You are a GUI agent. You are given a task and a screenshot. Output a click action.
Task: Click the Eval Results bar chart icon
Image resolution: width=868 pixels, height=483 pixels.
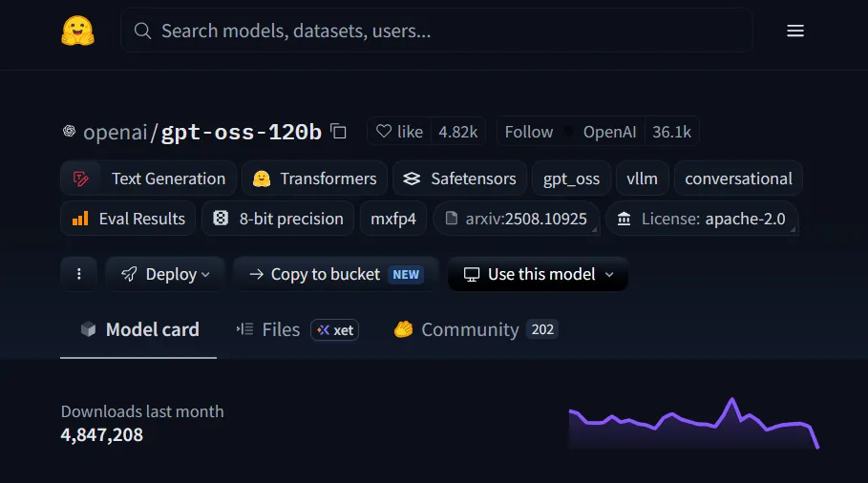(80, 219)
